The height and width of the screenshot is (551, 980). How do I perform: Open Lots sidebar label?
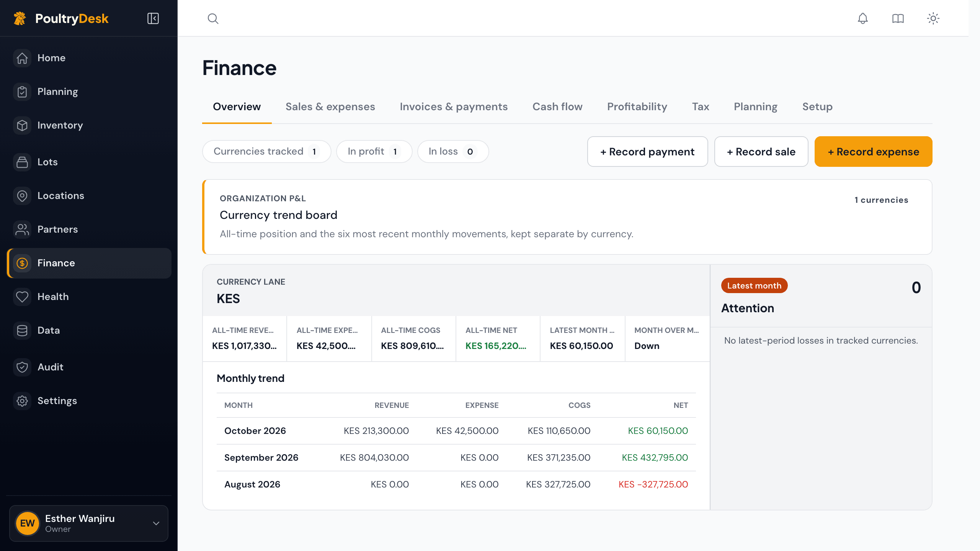point(47,162)
